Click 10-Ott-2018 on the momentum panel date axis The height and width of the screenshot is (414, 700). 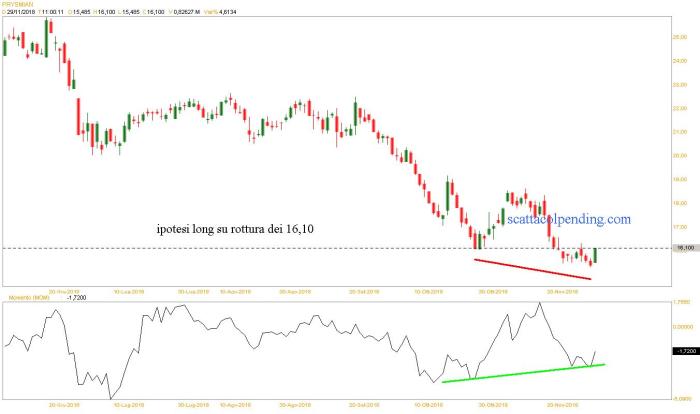pos(429,405)
